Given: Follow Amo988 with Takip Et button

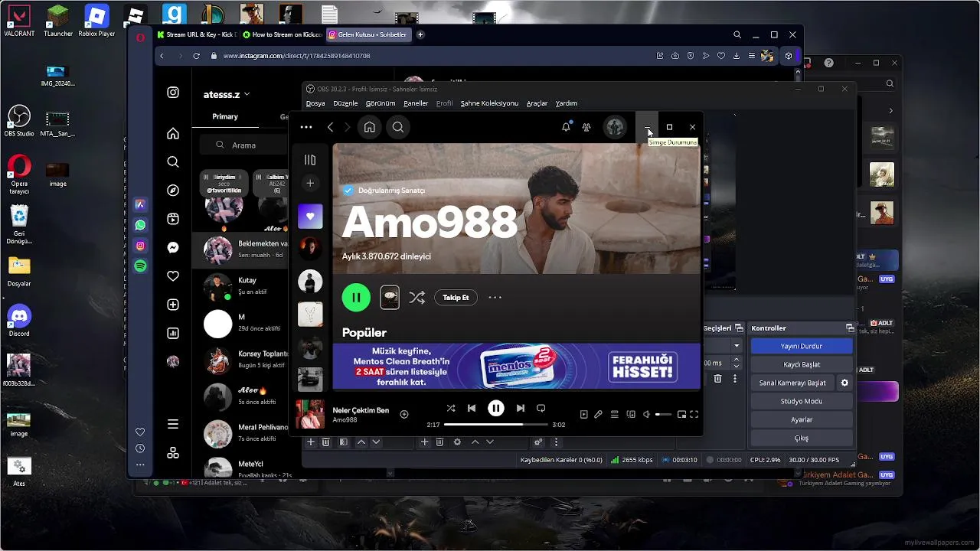Looking at the screenshot, I should (x=456, y=298).
